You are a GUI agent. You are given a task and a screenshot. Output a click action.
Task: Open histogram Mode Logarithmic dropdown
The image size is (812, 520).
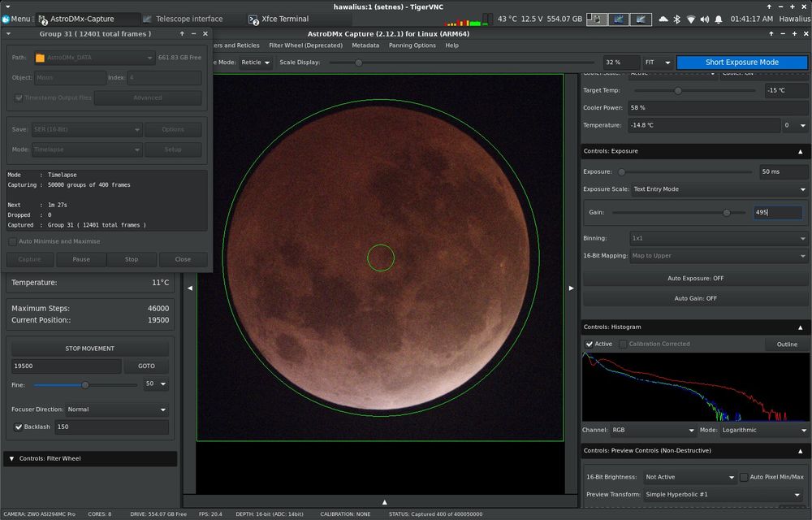764,430
